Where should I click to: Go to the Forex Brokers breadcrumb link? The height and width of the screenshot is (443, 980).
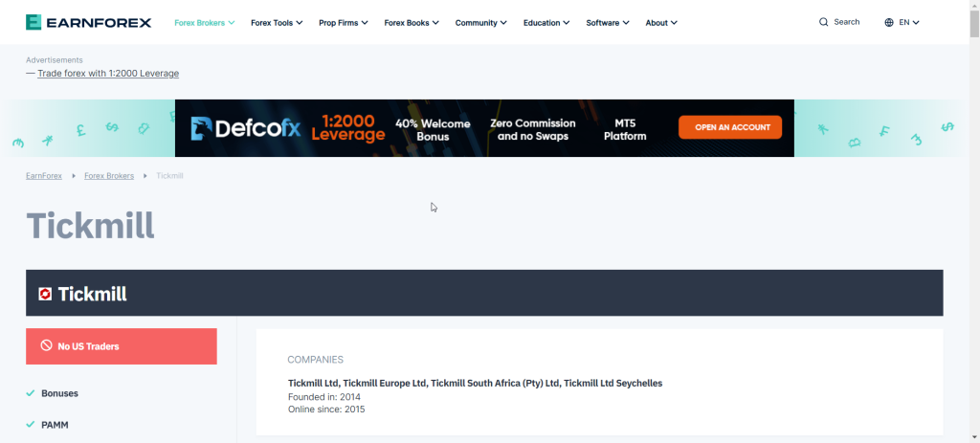(109, 176)
